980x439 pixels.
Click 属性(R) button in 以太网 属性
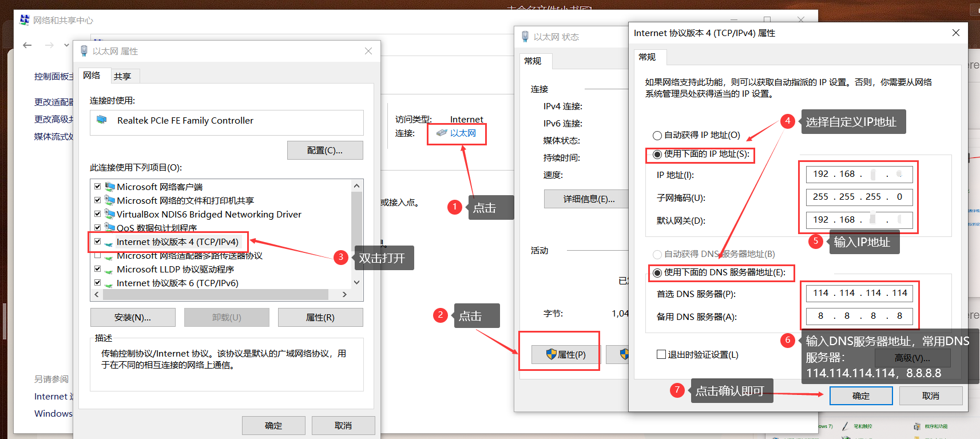320,317
